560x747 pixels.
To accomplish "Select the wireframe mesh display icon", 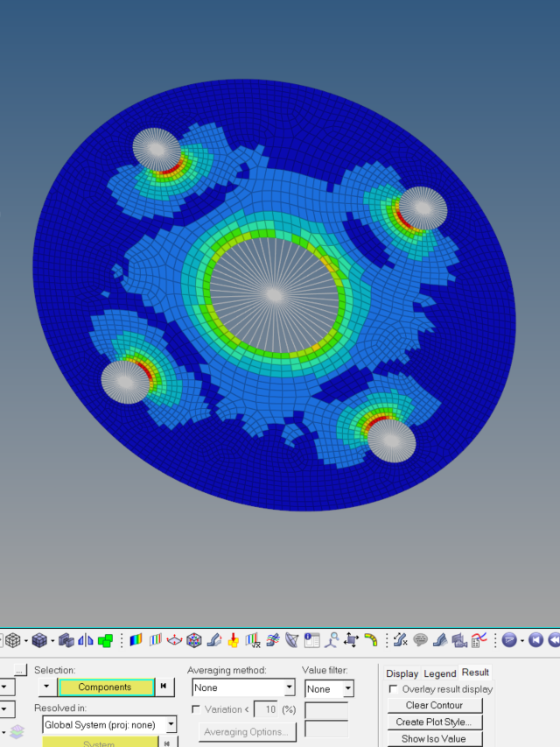I will 13,640.
